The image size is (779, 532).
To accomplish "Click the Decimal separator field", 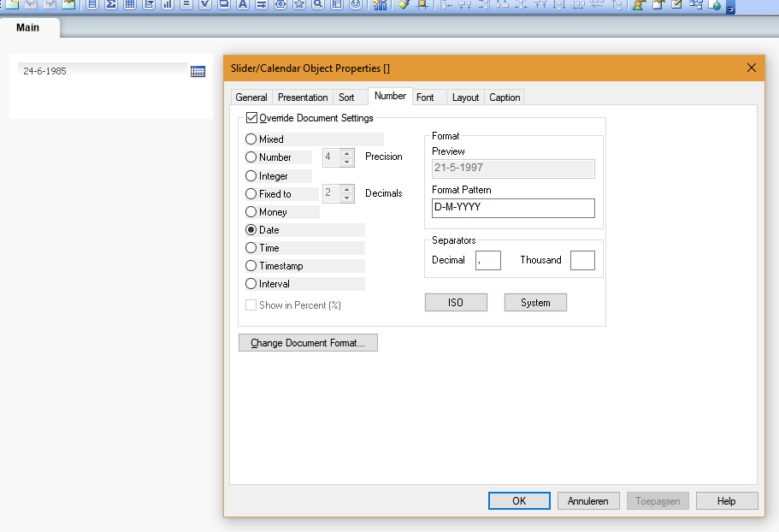I will click(x=488, y=260).
